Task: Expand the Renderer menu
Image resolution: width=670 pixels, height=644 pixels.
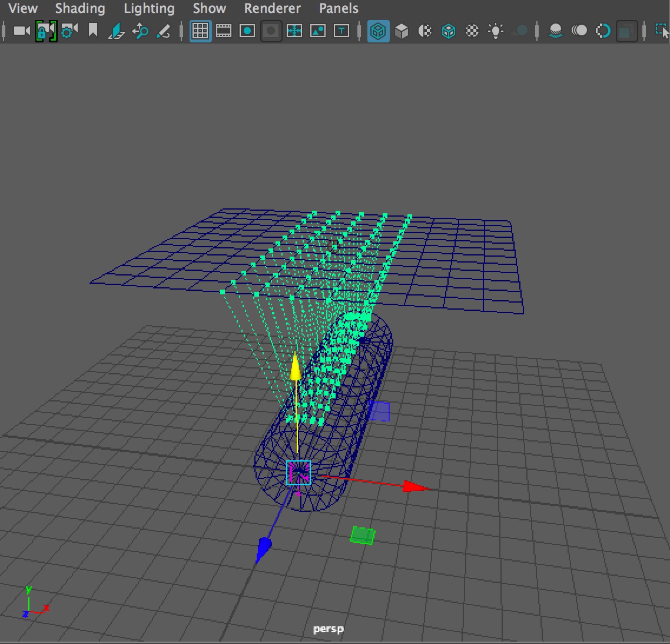Action: coord(272,8)
